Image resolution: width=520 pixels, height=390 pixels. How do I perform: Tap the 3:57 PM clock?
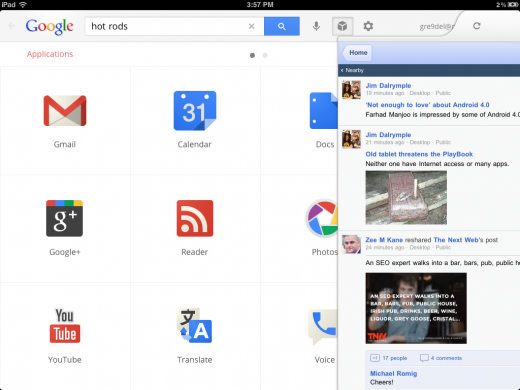(260, 5)
